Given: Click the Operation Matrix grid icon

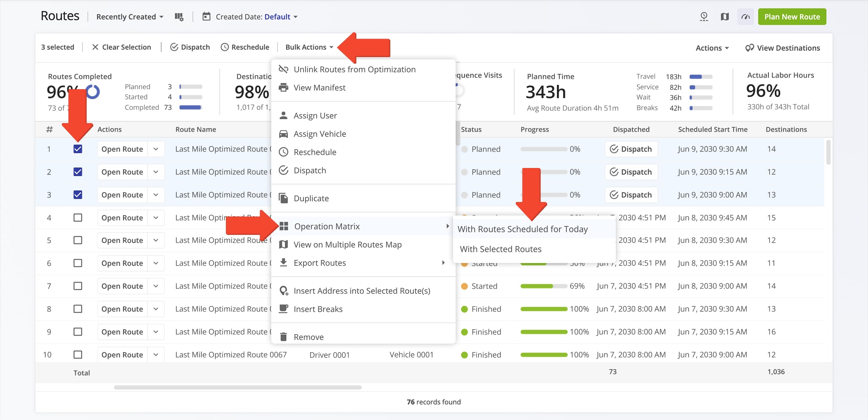Looking at the screenshot, I should pyautogui.click(x=284, y=226).
